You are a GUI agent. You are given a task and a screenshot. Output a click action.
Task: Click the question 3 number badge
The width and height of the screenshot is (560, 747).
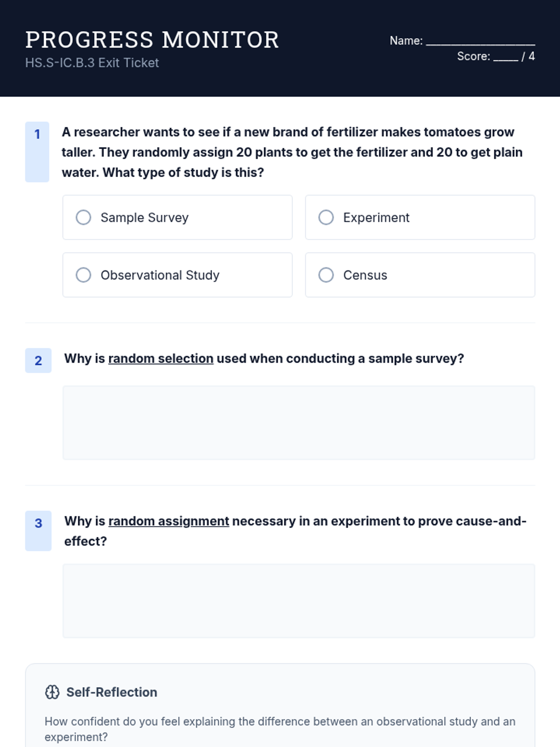click(38, 523)
